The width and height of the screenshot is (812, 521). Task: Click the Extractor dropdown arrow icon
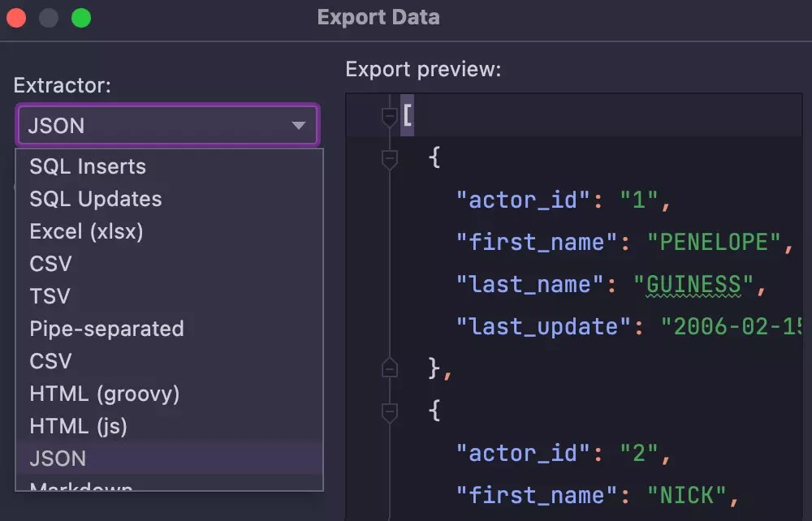coord(297,125)
